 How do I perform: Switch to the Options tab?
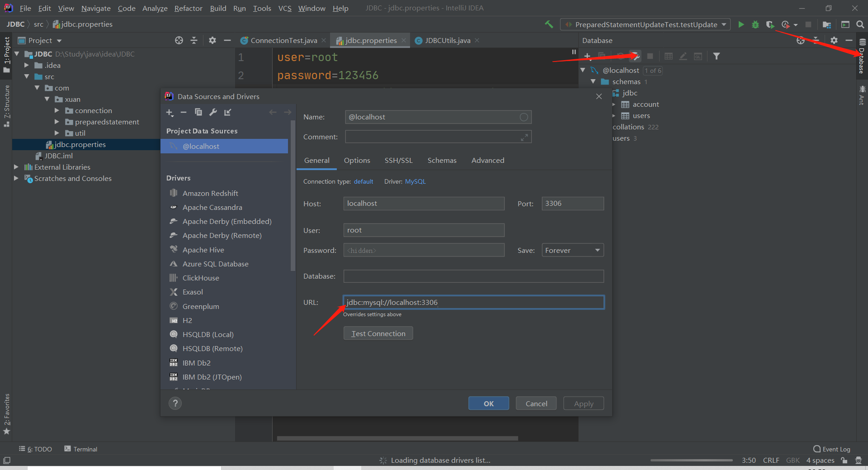(x=357, y=160)
